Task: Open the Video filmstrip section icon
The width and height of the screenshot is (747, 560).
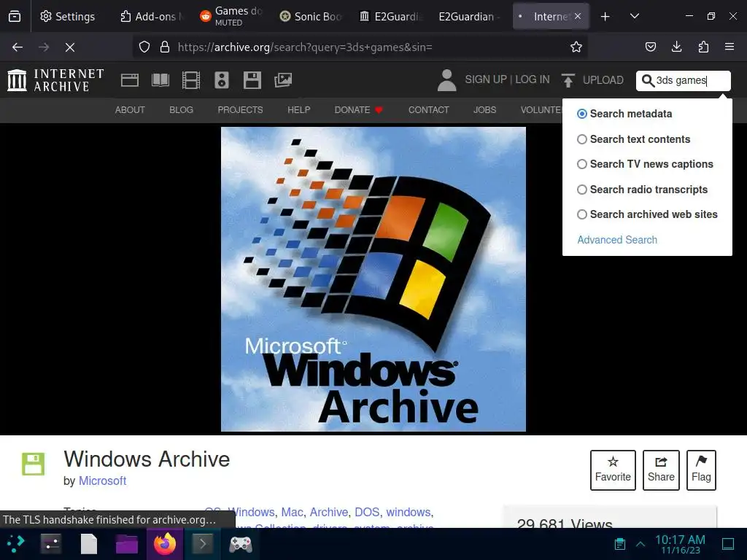Action: click(191, 80)
